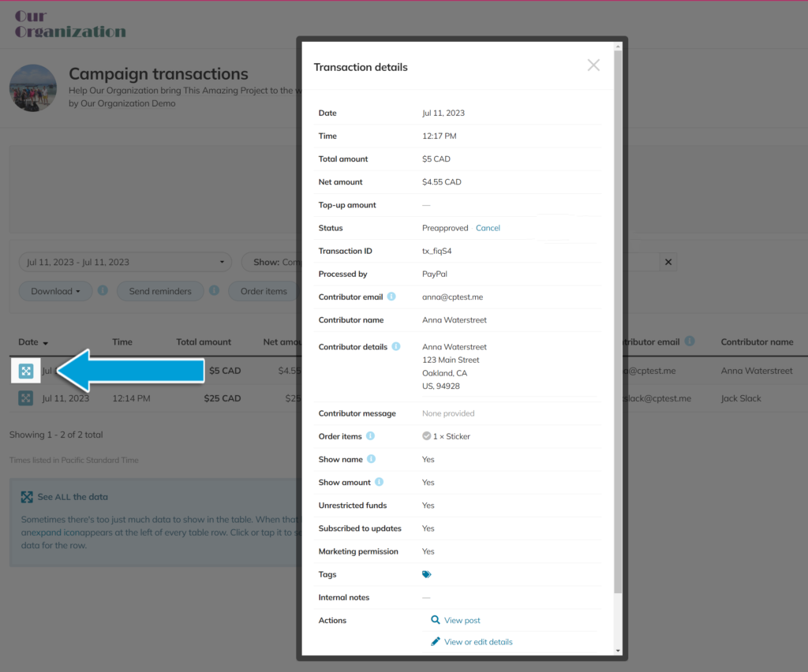Click the info icon beside Contributor details
This screenshot has width=808, height=672.
(x=396, y=347)
